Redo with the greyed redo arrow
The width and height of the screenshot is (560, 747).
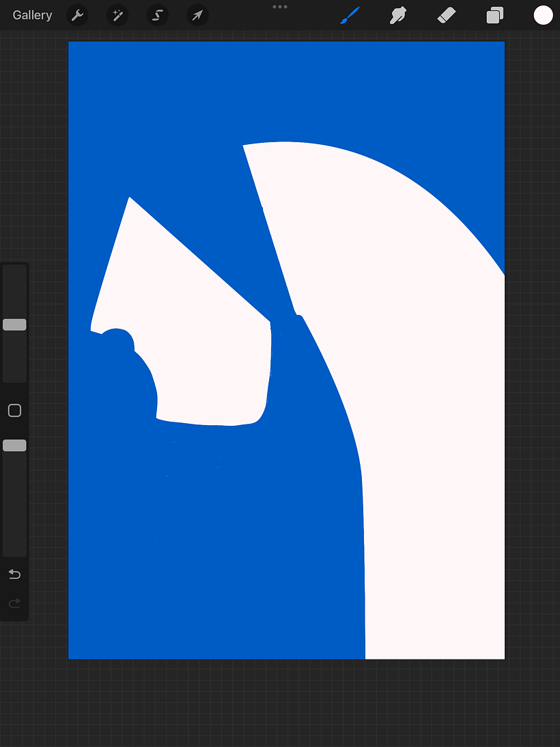click(14, 603)
